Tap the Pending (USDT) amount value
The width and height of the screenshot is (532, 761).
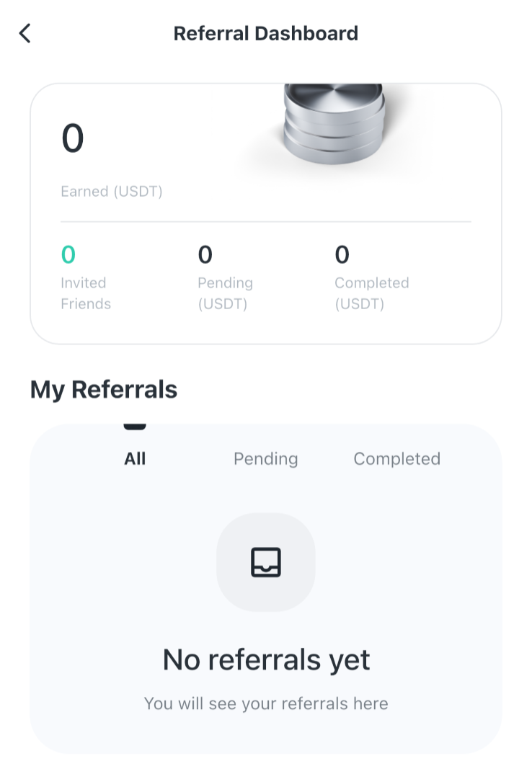(x=205, y=254)
